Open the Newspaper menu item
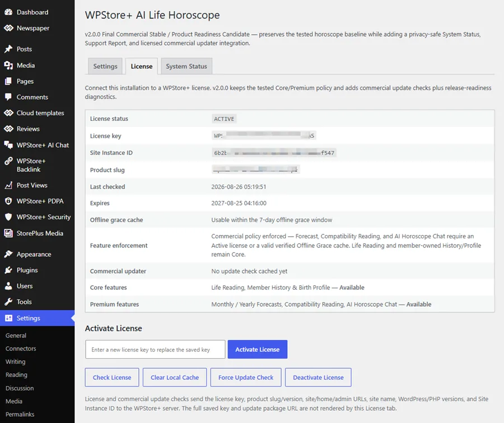The image size is (504, 423). point(38,29)
